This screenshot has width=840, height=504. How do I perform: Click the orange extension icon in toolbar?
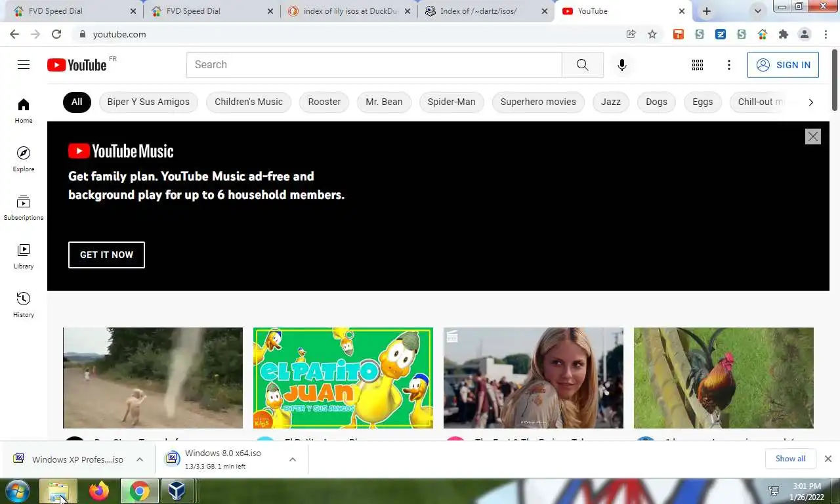(679, 34)
